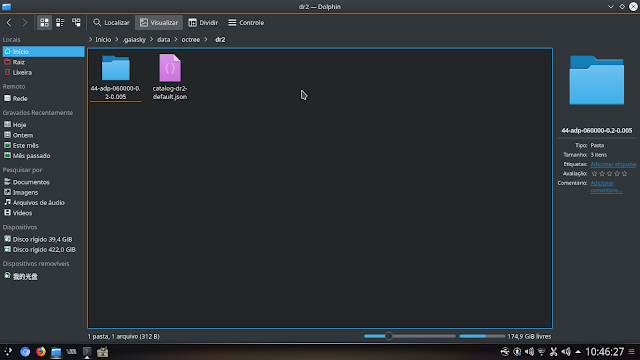Show files saved Este mês
The width and height of the screenshot is (640, 360).
[43, 145]
